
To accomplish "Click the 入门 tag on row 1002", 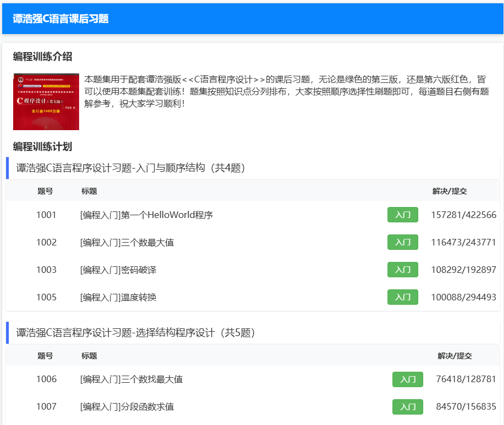I will point(403,242).
